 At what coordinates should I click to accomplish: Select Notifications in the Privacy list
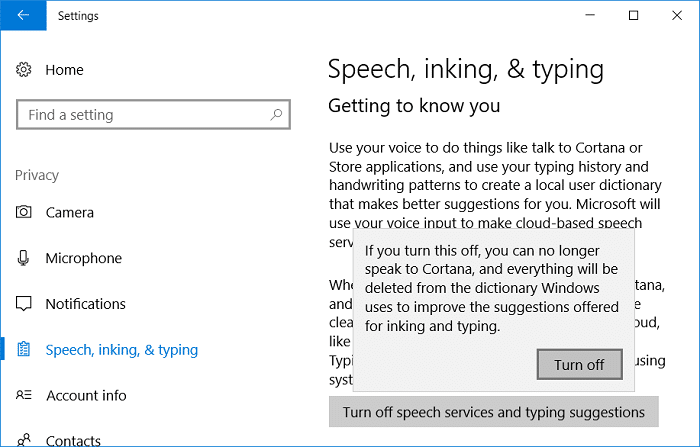(x=86, y=304)
